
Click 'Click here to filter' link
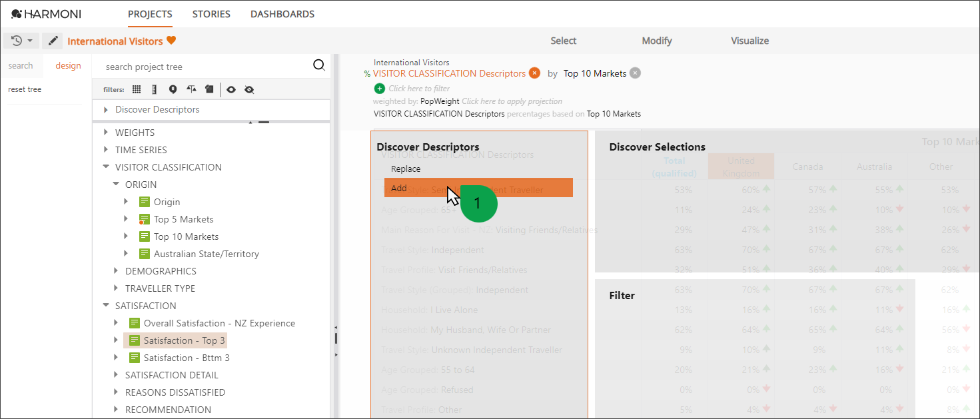click(x=419, y=88)
